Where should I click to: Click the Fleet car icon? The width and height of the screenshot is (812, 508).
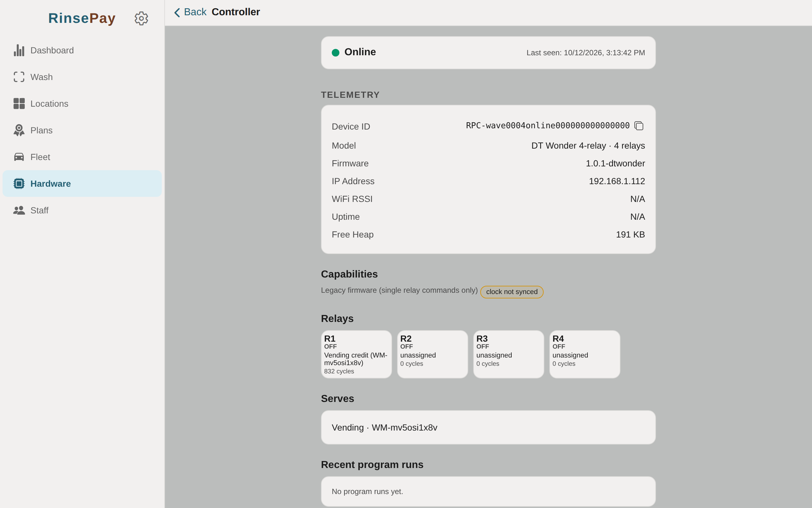[19, 157]
